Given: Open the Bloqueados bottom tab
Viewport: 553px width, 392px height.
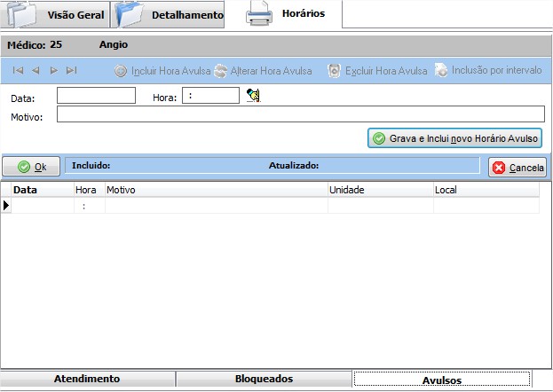Looking at the screenshot, I should point(264,379).
